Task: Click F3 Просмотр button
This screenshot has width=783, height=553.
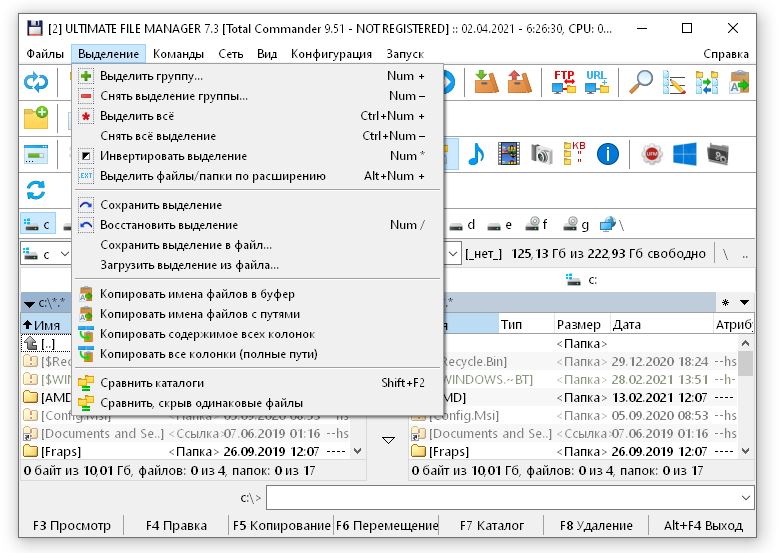Action: click(71, 526)
